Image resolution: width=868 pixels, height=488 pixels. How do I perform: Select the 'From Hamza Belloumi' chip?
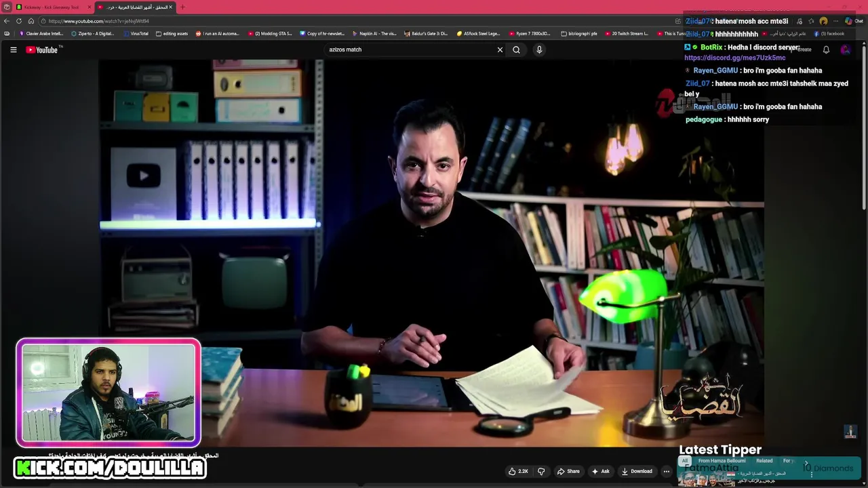[722, 461]
